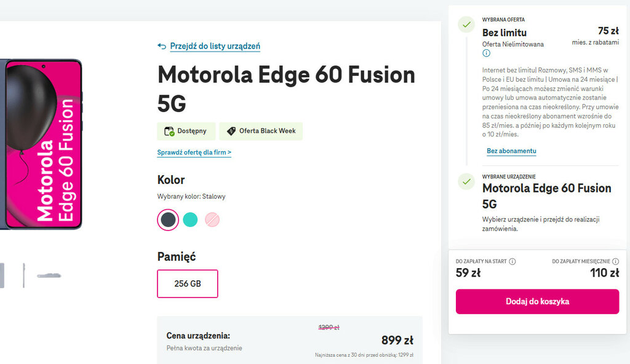The image size is (630, 364).
Task: View the phone side-profile thumbnail
Action: coord(24,275)
